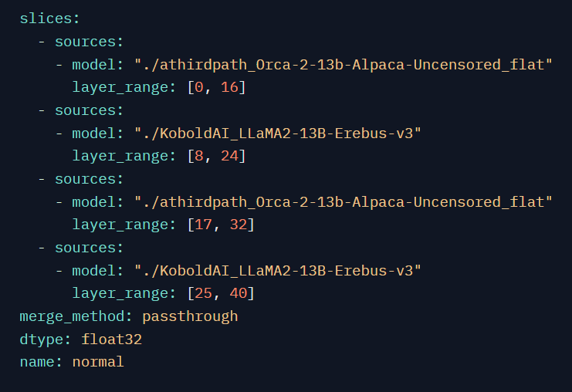Click the last KoboldAI_LLaMA2-13B-Erebus-v3 model string

coord(278,271)
